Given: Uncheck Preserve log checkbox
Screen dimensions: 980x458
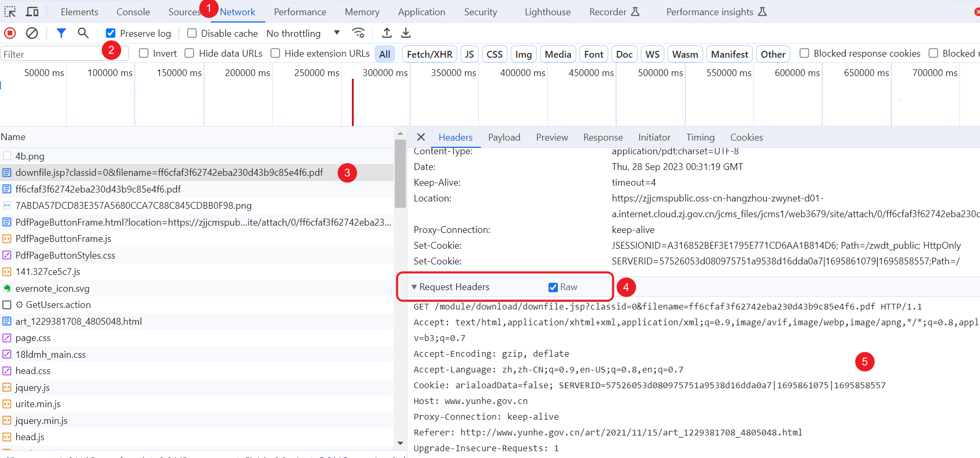Looking at the screenshot, I should [x=111, y=33].
